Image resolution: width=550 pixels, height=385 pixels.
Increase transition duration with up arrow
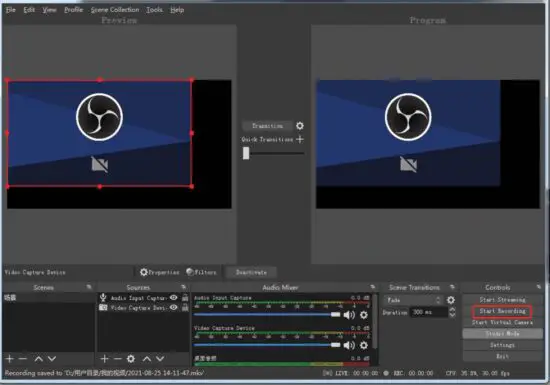[x=452, y=309]
